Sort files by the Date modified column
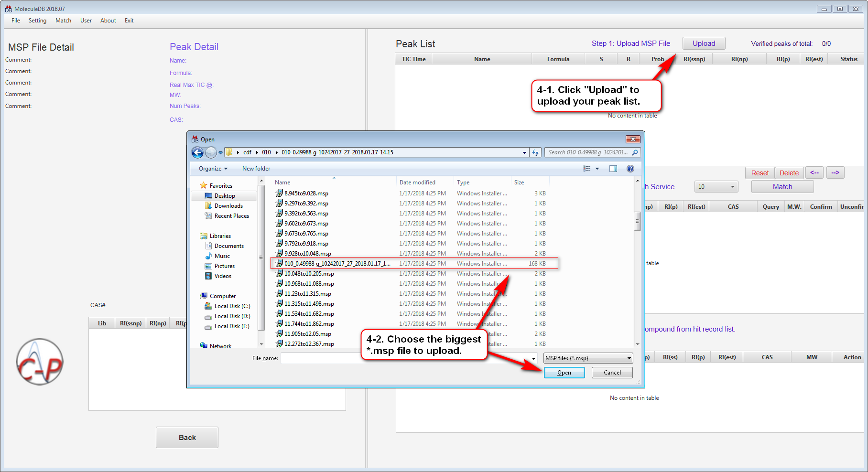The height and width of the screenshot is (472, 868). pos(417,182)
